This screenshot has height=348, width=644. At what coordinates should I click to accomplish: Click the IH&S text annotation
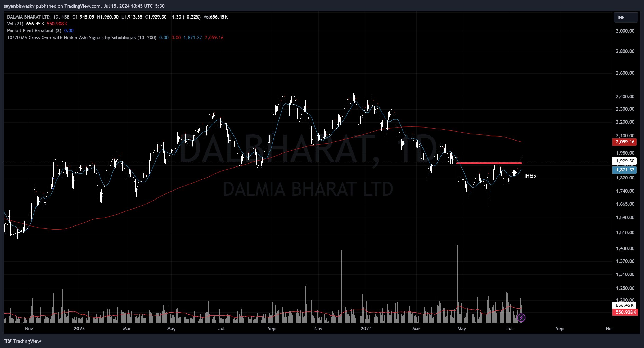click(x=530, y=176)
